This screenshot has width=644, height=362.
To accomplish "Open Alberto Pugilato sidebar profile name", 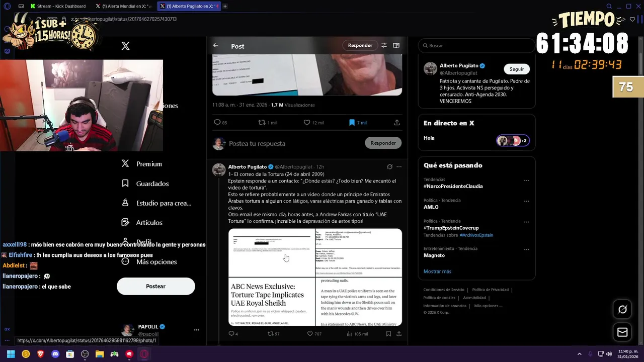I will point(459,65).
